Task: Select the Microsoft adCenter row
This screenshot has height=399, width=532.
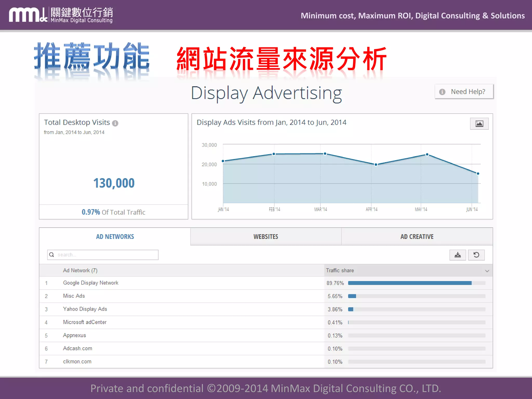Action: 266,322
